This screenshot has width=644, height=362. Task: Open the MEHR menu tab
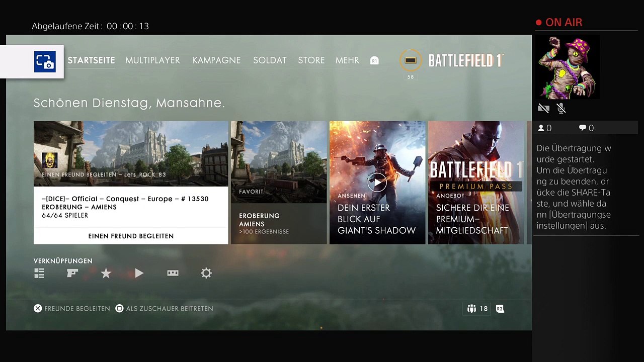[x=347, y=60]
